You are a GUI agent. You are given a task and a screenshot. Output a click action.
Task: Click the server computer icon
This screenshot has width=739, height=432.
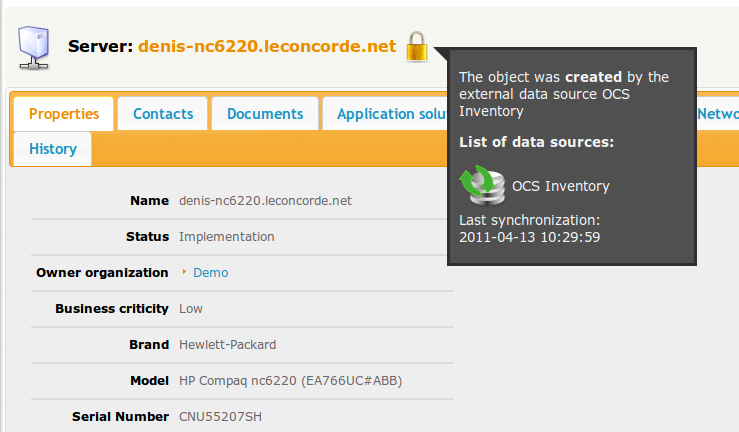coord(34,46)
